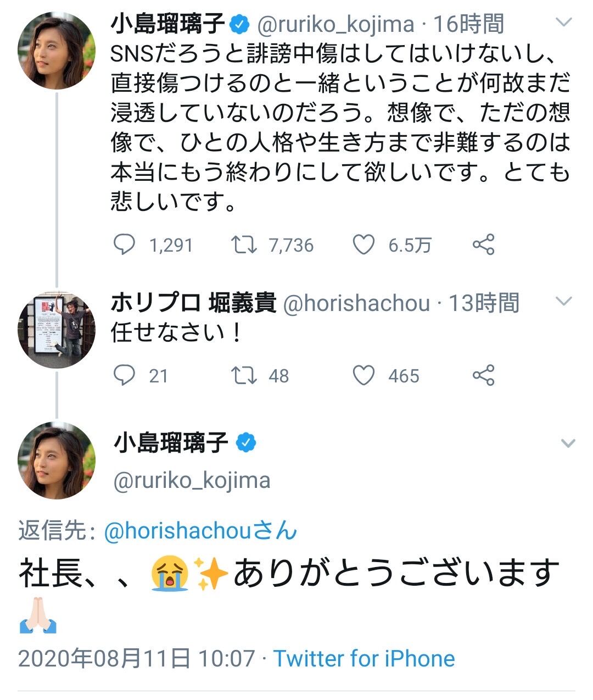The image size is (593, 700).
Task: Click the Twitter for iPhone source link
Action: point(364,658)
